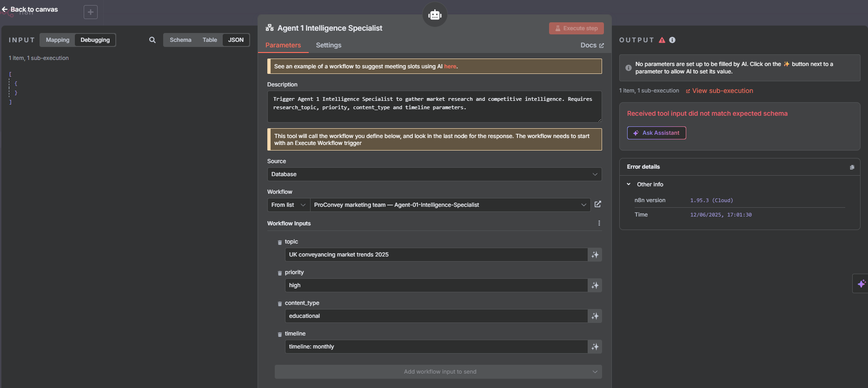This screenshot has height=388, width=868.
Task: Open the Docs link
Action: coord(592,45)
